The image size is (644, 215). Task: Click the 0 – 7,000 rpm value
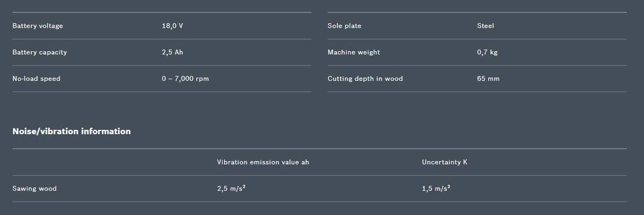coord(185,79)
